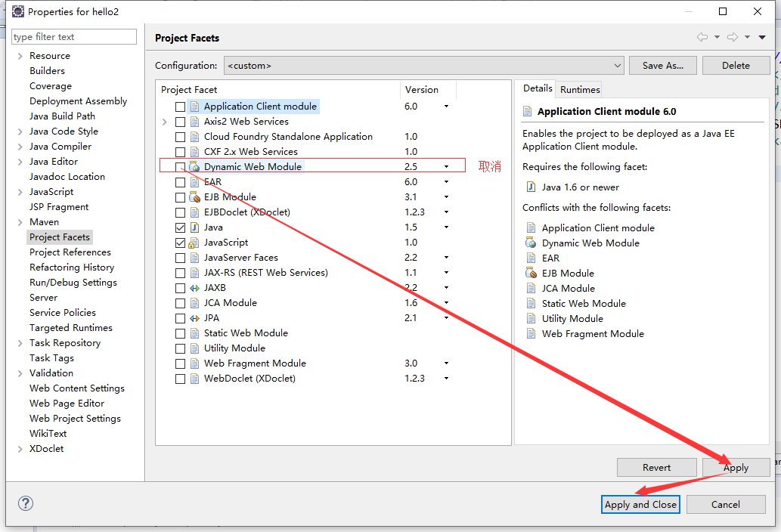This screenshot has height=532, width=781.
Task: Click the EJB Module icon in Details conflicts
Action: (x=531, y=274)
